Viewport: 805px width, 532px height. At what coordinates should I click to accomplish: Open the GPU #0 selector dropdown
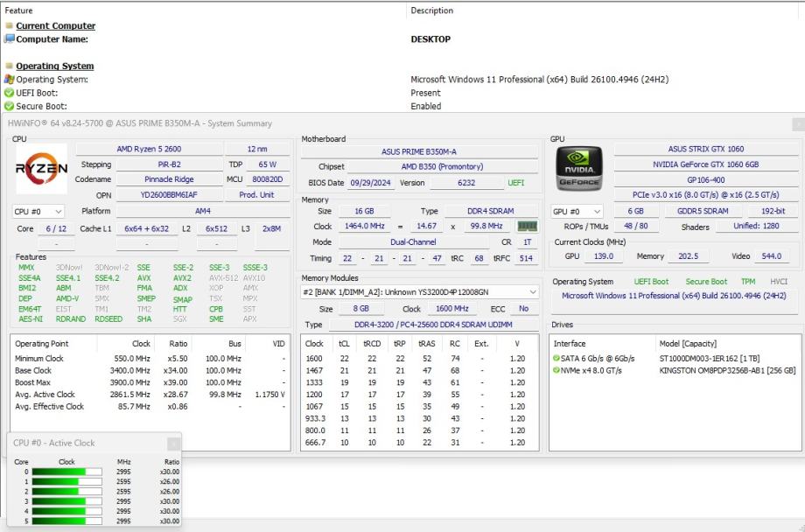pos(577,212)
